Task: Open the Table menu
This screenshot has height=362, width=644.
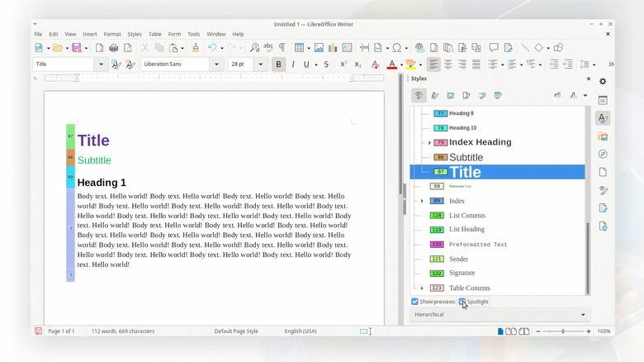Action: click(x=155, y=34)
